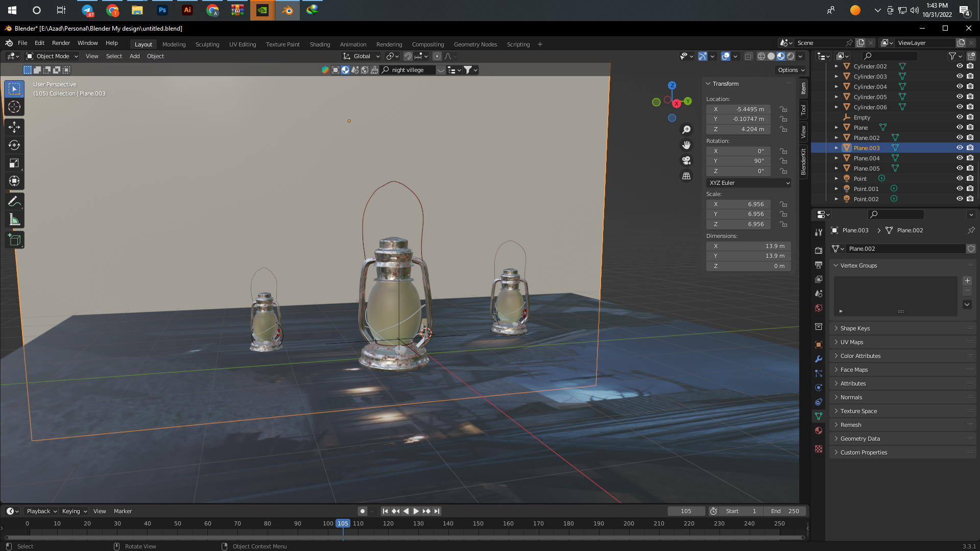Viewport: 980px width, 551px height.
Task: Disable Point.002 in renders via camera icon
Action: pyautogui.click(x=970, y=199)
